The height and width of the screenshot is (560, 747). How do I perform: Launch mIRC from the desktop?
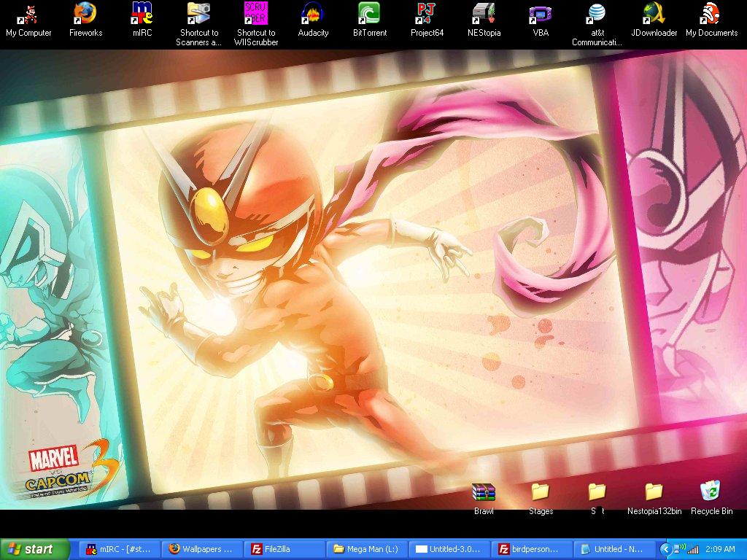(x=142, y=14)
